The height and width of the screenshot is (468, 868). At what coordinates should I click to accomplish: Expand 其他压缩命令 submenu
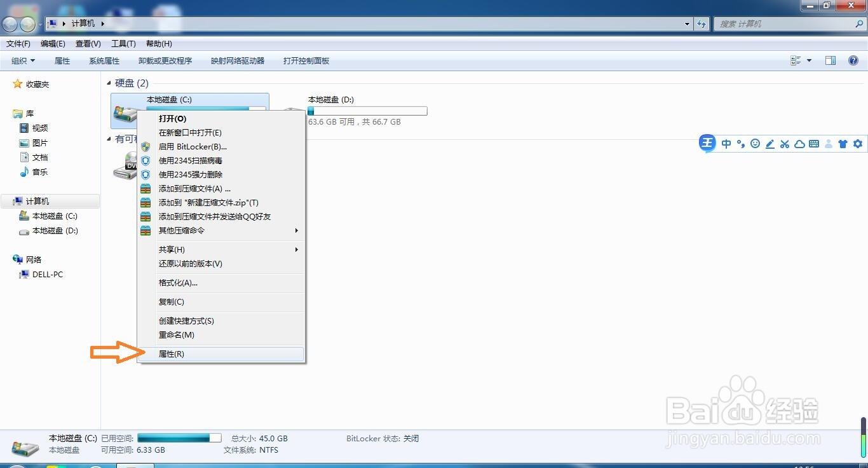(x=221, y=230)
